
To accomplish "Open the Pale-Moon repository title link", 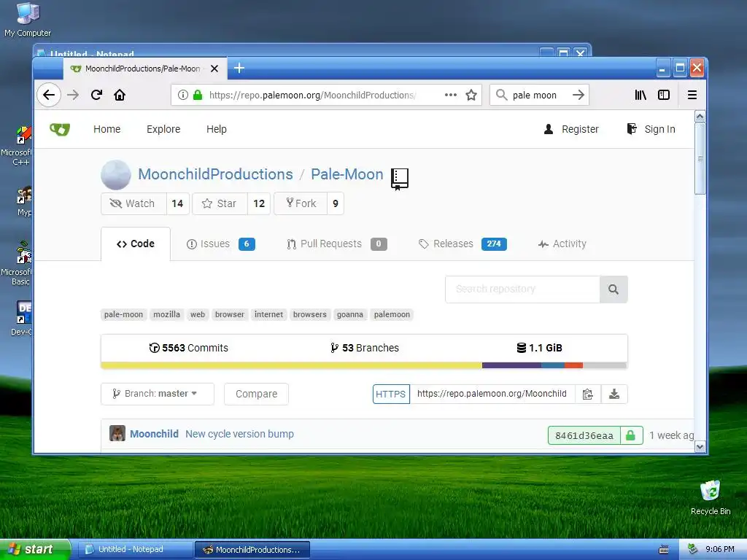I will click(x=347, y=174).
